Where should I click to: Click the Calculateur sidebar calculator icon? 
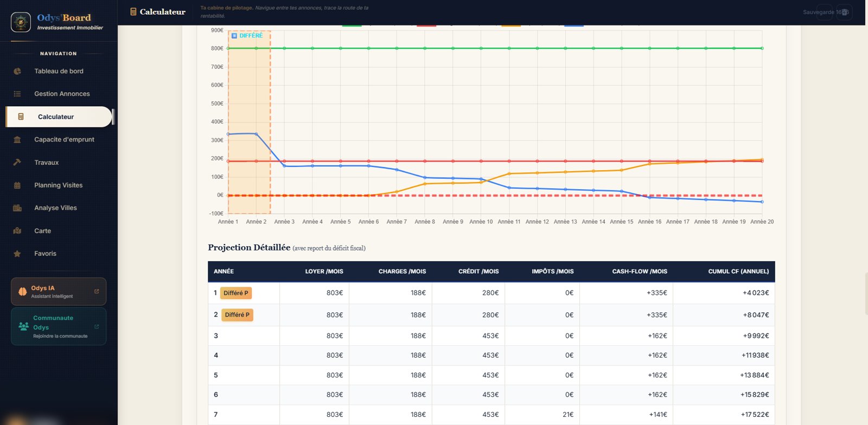21,117
